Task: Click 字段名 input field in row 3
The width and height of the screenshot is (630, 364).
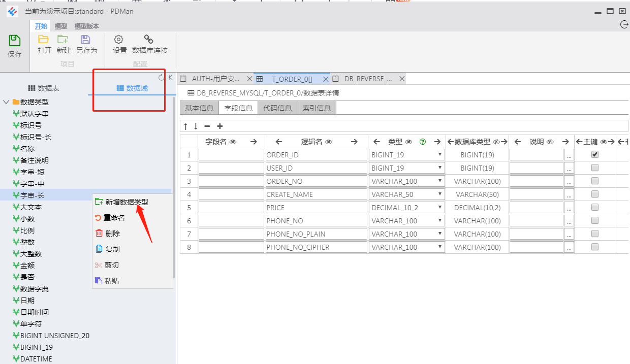Action: click(231, 181)
